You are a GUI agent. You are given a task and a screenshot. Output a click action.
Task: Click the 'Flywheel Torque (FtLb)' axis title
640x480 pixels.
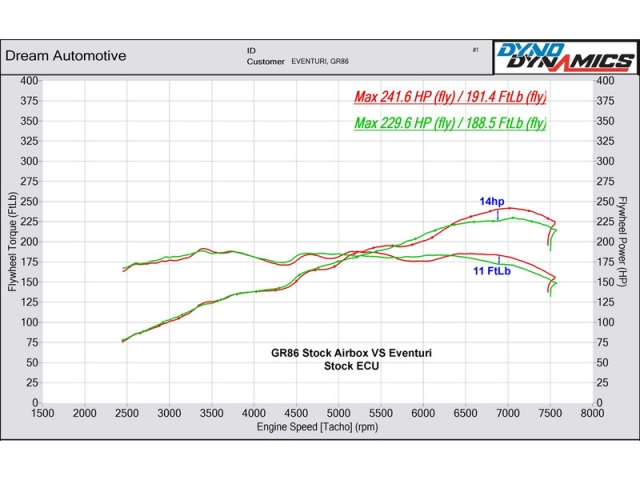[12, 242]
